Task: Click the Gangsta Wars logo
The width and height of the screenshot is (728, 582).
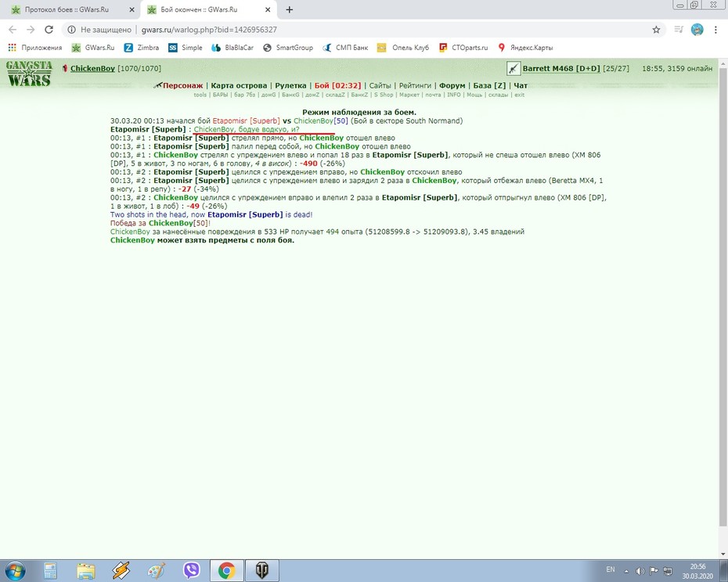Action: (28, 74)
